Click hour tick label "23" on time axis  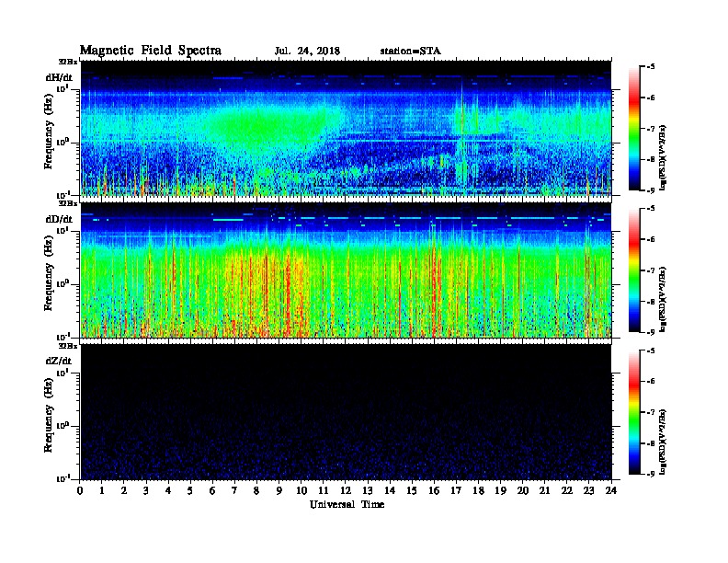[588, 490]
